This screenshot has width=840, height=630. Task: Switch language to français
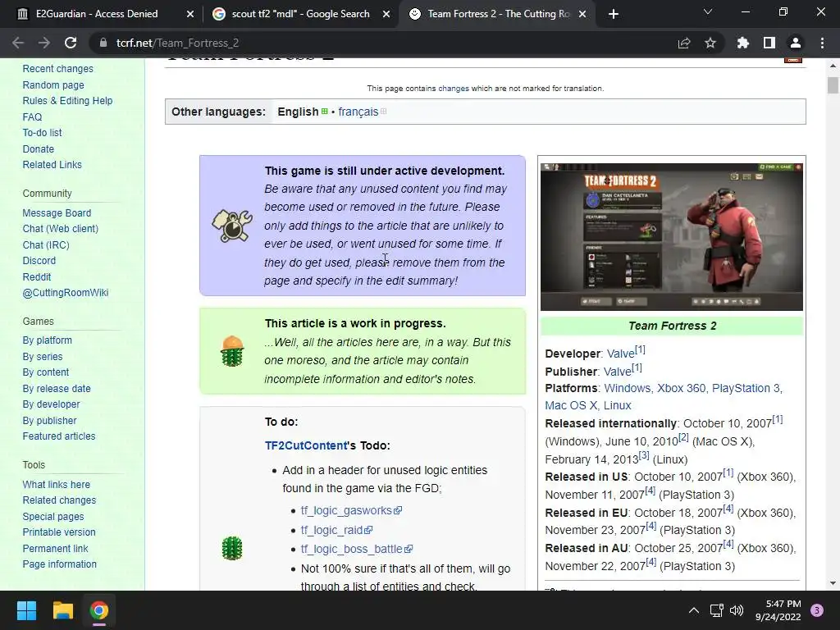click(358, 112)
